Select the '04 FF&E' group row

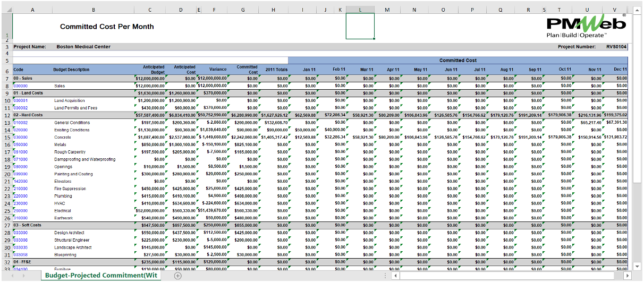(320, 262)
